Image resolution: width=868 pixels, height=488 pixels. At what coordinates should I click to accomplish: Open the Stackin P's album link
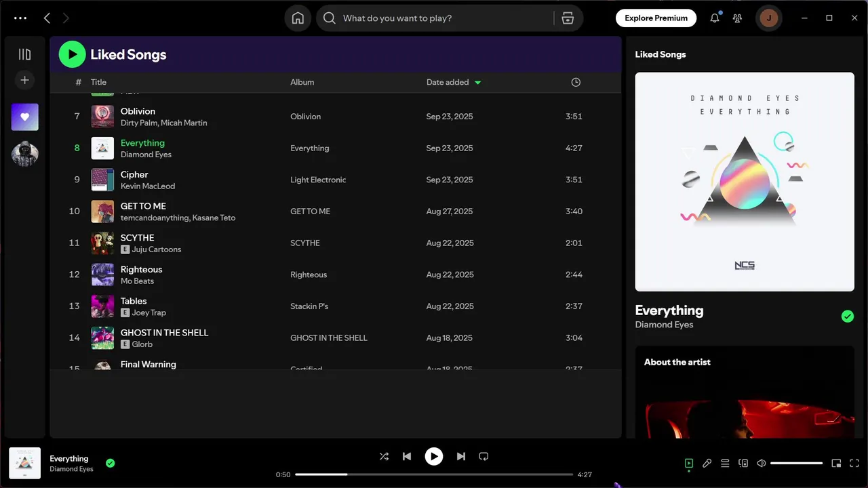pos(309,306)
